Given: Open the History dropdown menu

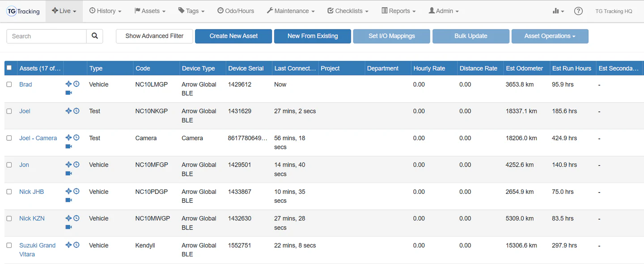Looking at the screenshot, I should [105, 11].
